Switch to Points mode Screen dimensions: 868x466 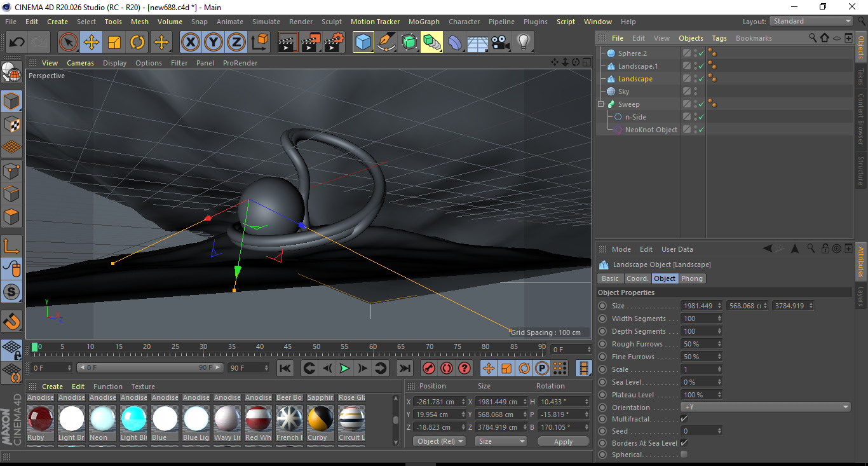coord(11,170)
